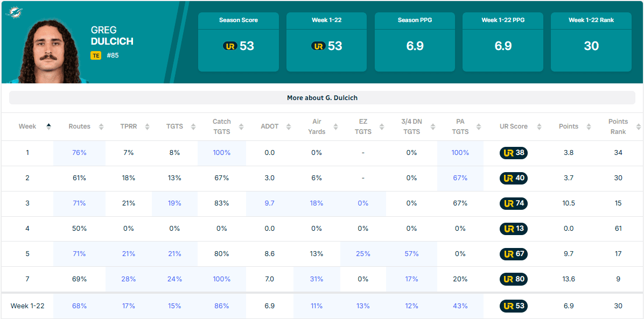Select the UR 80 badge for Week 7
644x319 pixels.
pyautogui.click(x=513, y=279)
